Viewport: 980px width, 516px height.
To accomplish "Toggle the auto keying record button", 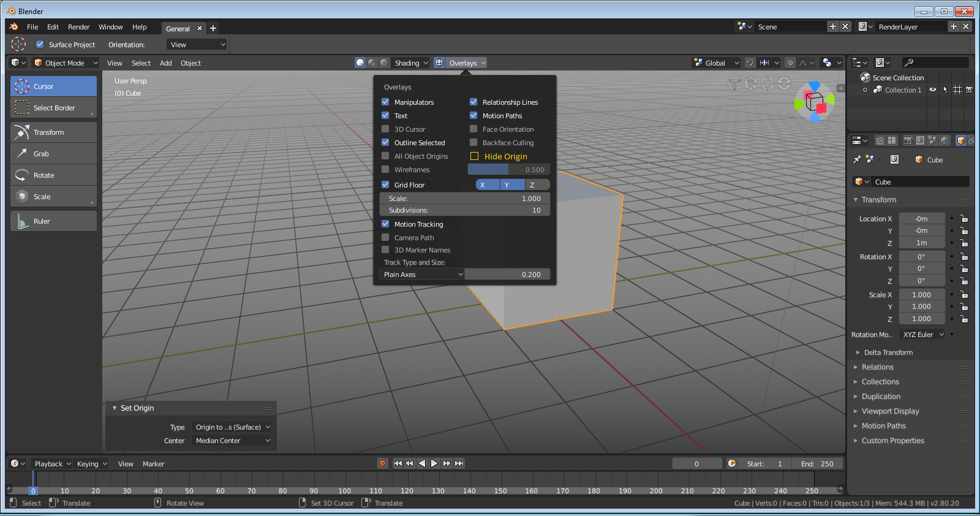I will [x=383, y=463].
